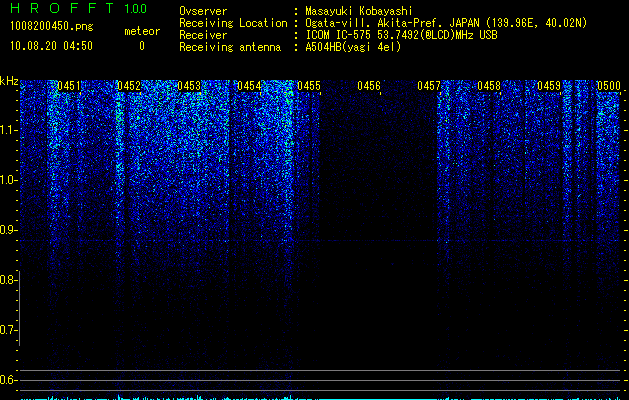The height and width of the screenshot is (400, 629).
Task: Click time marker 0456
Action: coord(369,86)
